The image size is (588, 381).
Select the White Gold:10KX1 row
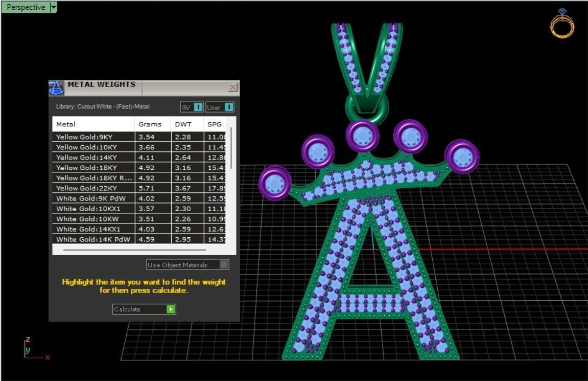coord(139,208)
